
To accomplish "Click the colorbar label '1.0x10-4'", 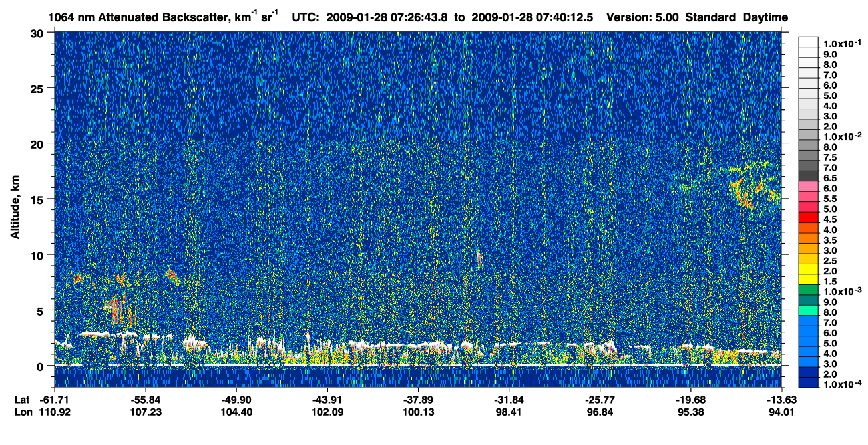I will click(843, 385).
